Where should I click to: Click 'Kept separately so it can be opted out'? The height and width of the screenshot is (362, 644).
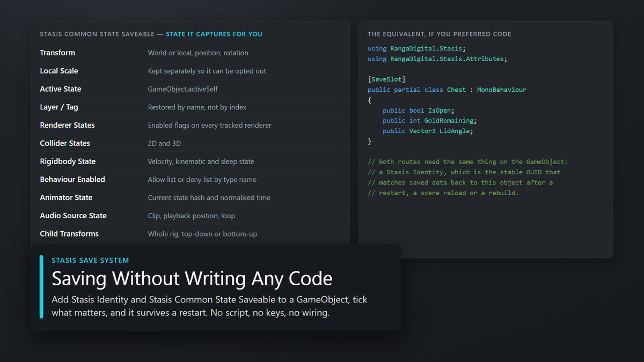tap(207, 71)
